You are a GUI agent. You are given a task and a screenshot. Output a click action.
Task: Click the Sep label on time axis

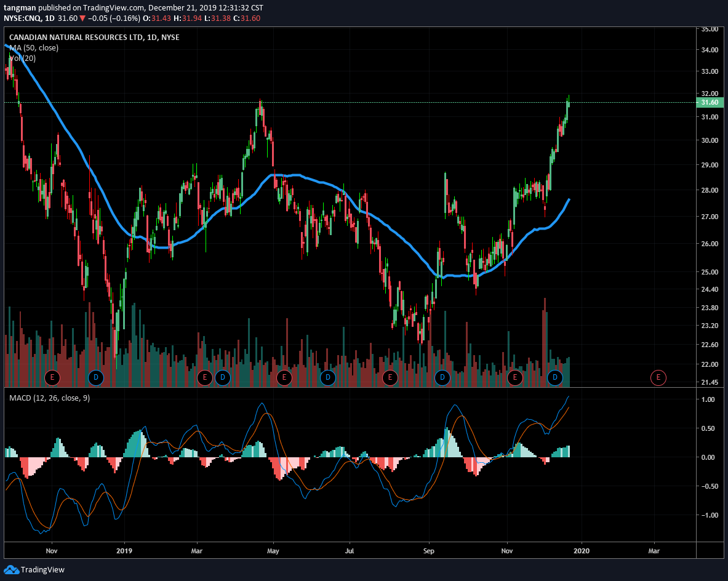(429, 551)
